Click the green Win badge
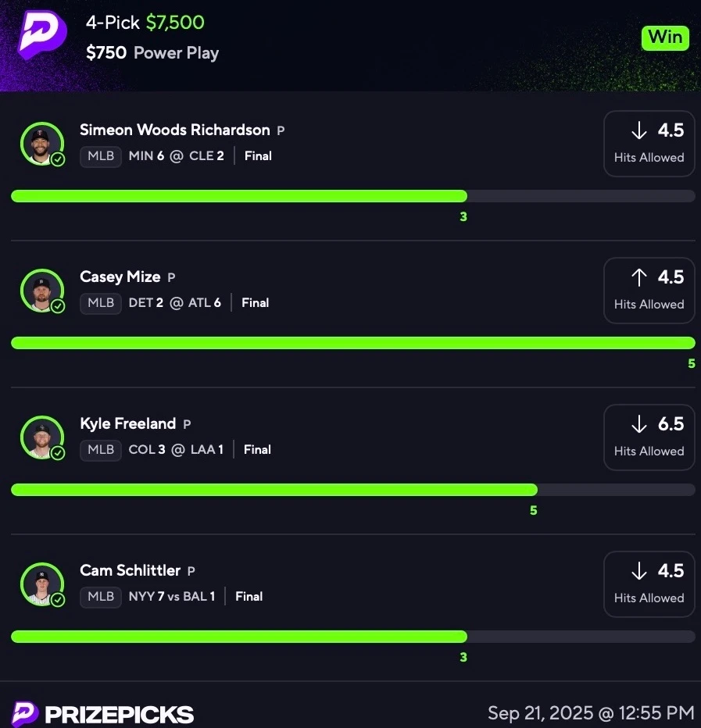Viewport: 701px width, 728px height. (x=665, y=37)
